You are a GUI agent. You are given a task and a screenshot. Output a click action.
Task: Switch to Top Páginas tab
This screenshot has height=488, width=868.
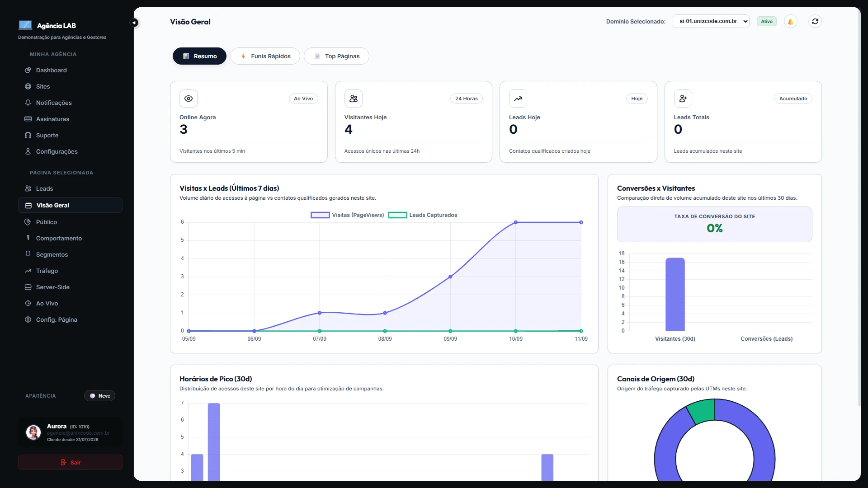tap(336, 56)
